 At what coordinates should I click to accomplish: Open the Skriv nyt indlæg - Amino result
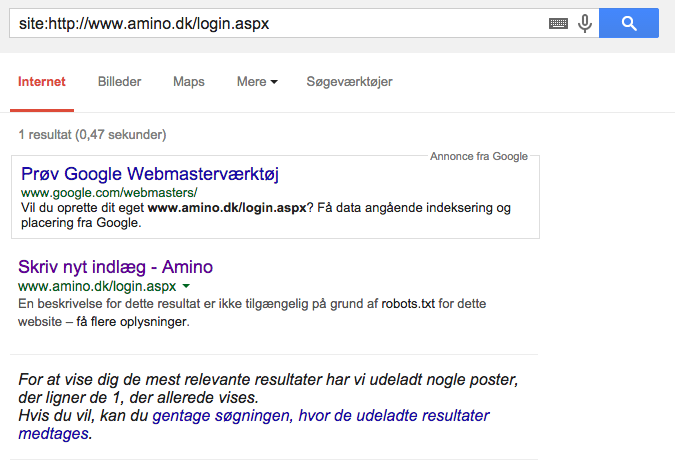click(x=115, y=267)
